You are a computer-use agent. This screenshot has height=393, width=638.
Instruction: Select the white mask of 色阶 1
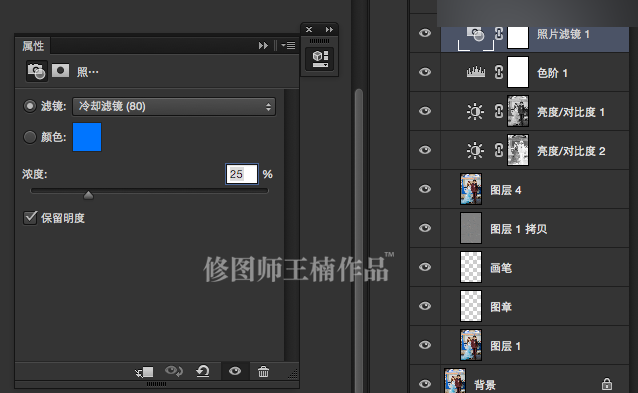(518, 72)
